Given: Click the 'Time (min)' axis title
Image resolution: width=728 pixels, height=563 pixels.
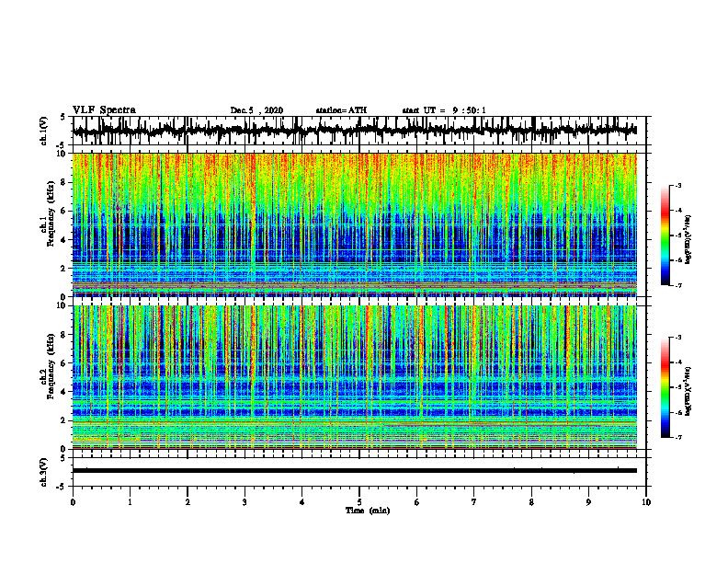Looking at the screenshot, I should click(368, 511).
